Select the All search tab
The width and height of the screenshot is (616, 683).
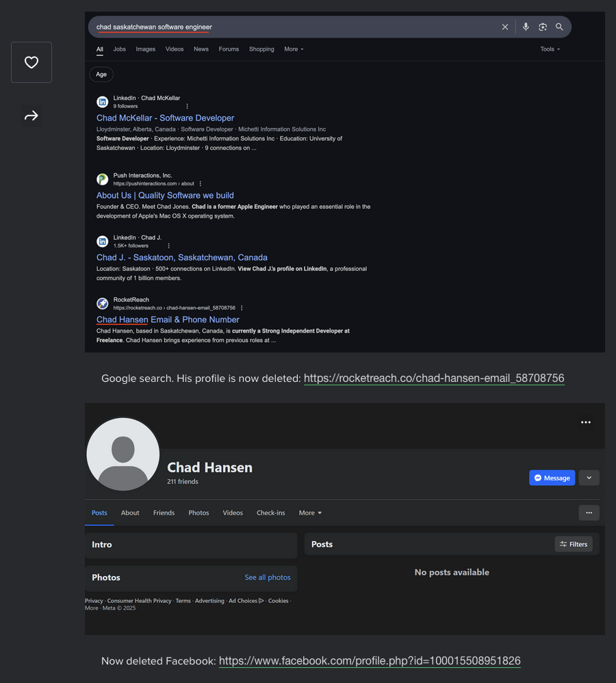click(100, 49)
